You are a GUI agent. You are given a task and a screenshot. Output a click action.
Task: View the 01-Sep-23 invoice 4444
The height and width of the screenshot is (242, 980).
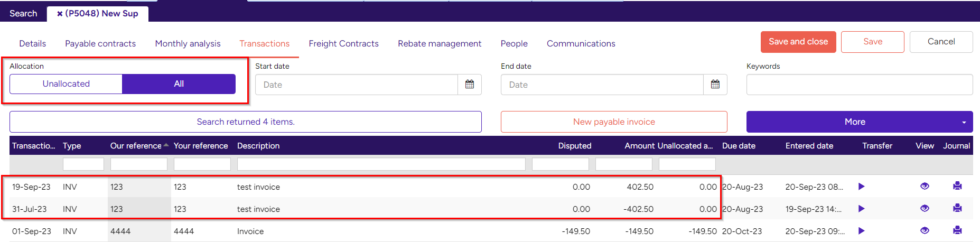pos(925,230)
